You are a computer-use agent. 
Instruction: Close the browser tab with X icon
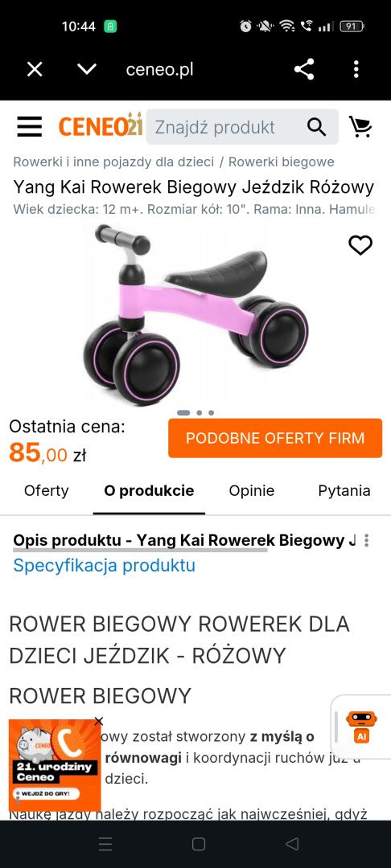pyautogui.click(x=35, y=70)
